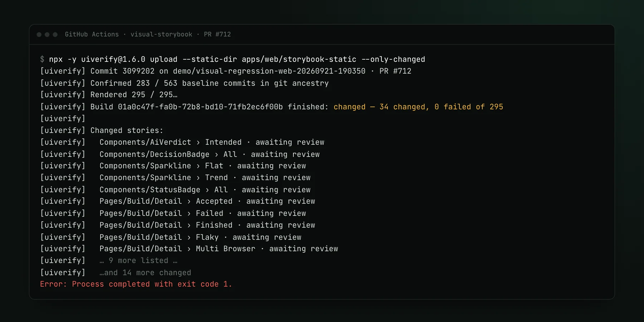This screenshot has width=644, height=322.
Task: Select the "Components/AiVerdict › Intended" story row
Action: tap(182, 142)
